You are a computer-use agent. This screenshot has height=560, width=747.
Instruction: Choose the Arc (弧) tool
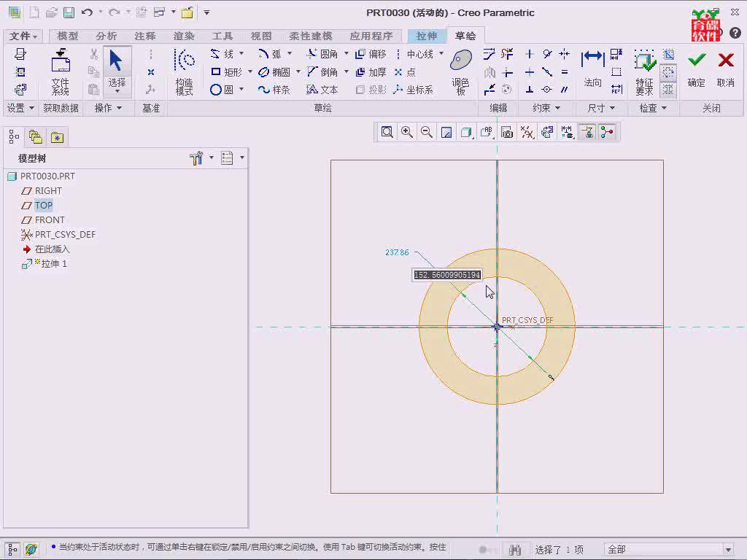coord(270,54)
